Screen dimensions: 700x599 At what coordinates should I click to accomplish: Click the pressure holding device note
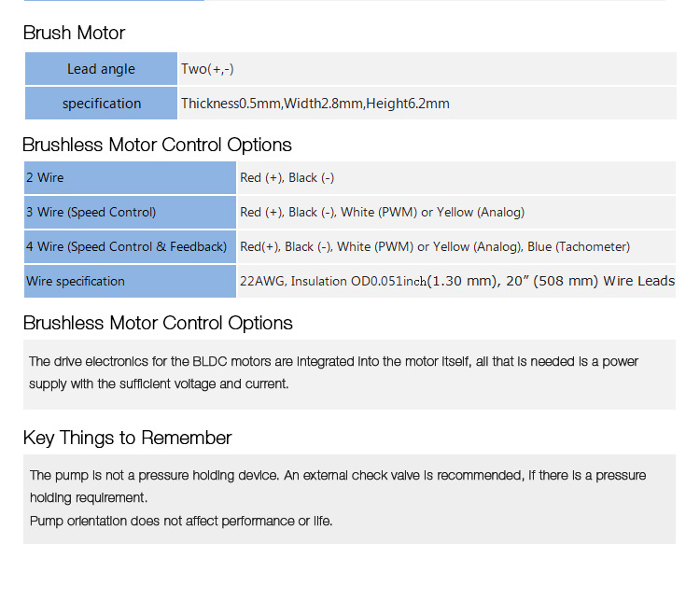pyautogui.click(x=338, y=486)
